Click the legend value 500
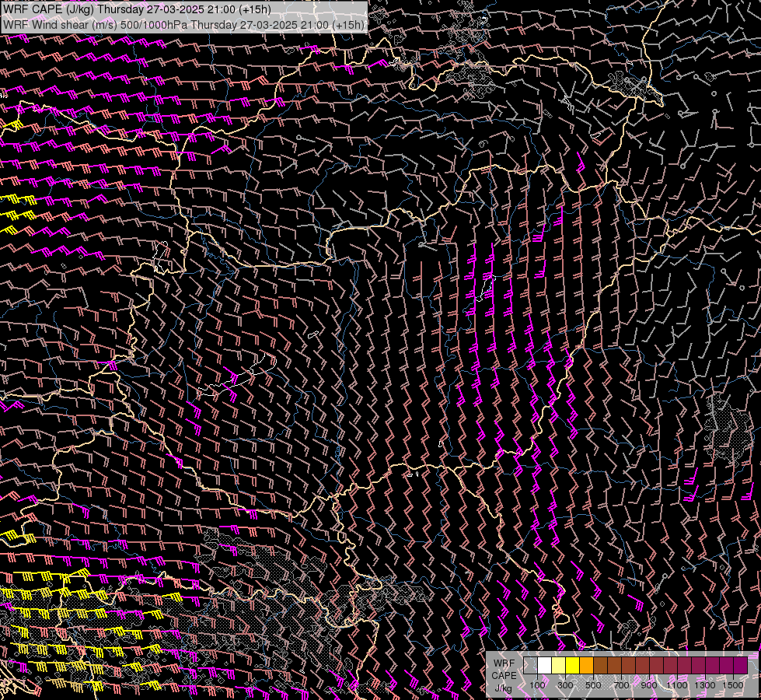 tap(593, 685)
